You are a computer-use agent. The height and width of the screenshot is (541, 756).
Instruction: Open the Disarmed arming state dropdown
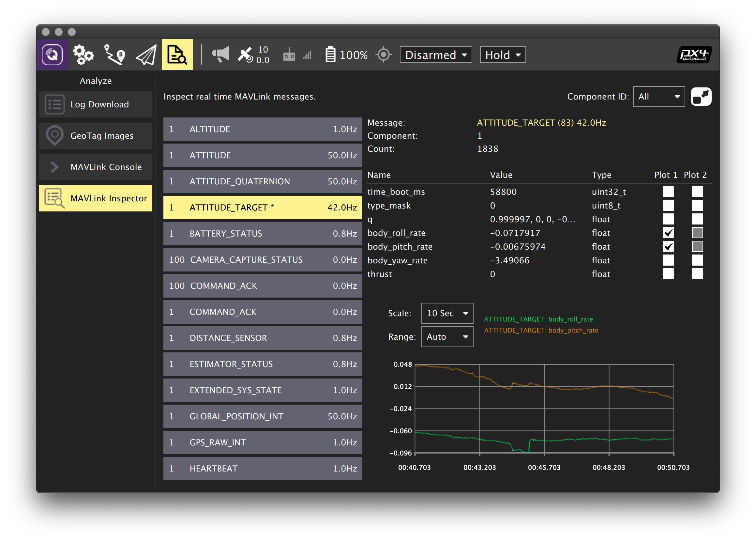coord(436,54)
